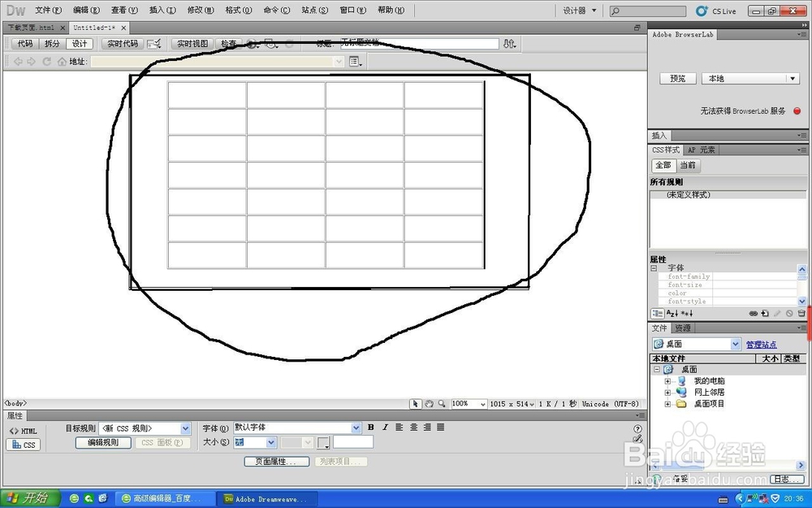This screenshot has width=812, height=508.
Task: Open the CS Live icon
Action: pos(702,11)
